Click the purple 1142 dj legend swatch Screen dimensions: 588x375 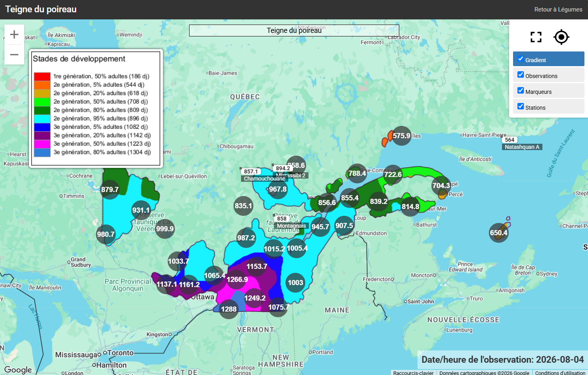tap(42, 135)
